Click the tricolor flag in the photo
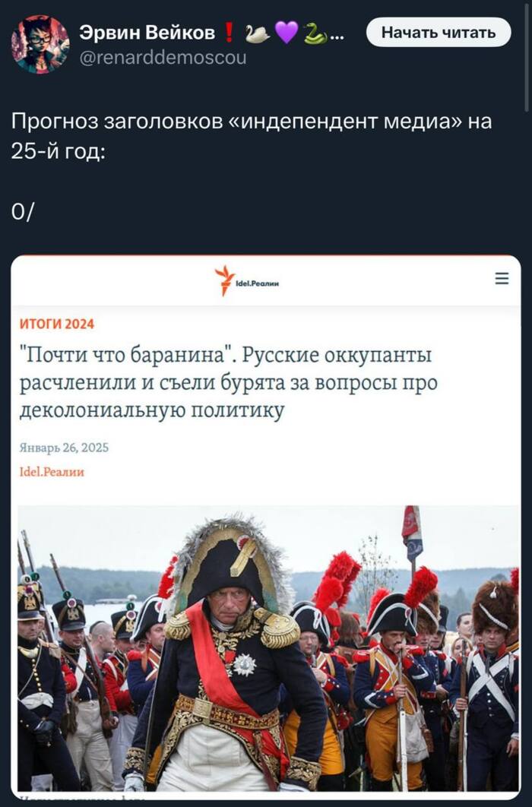 coord(412,533)
